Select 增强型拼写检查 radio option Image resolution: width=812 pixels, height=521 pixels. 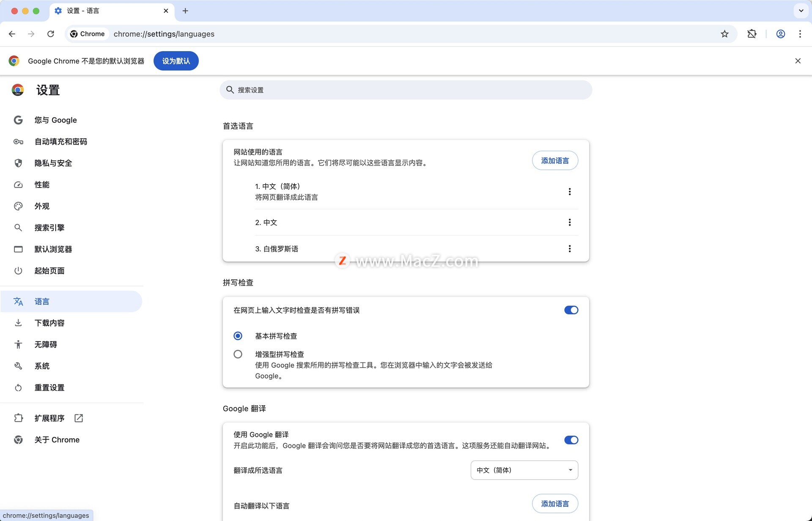coord(238,354)
